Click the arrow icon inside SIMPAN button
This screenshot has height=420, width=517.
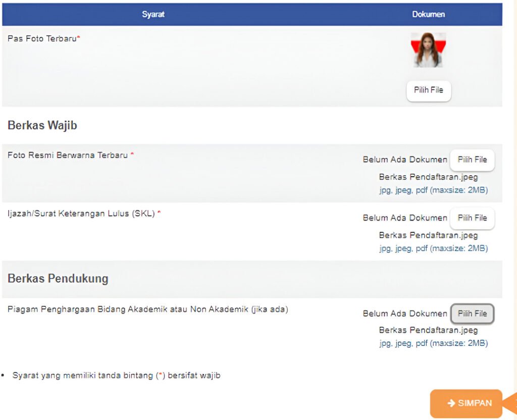tap(451, 403)
